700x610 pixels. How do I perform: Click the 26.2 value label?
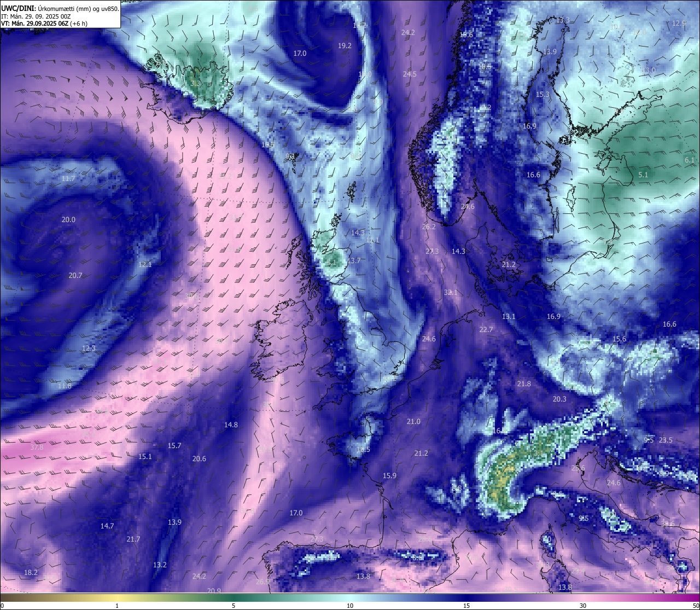429,227
